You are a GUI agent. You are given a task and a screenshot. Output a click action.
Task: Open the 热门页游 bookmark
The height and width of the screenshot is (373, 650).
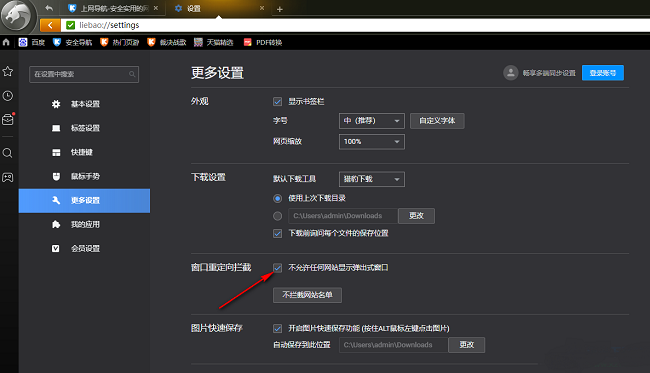tap(120, 42)
